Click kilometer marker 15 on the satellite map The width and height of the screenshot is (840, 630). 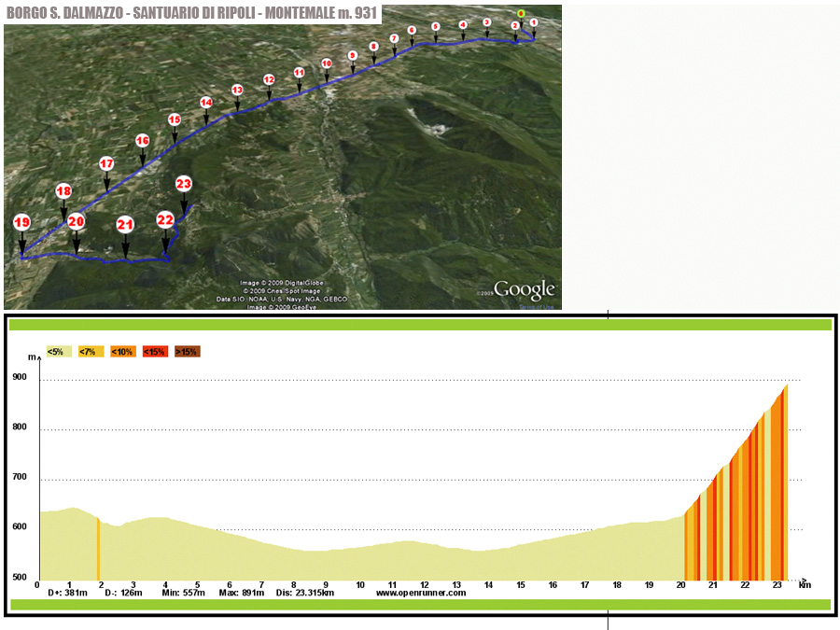175,119
